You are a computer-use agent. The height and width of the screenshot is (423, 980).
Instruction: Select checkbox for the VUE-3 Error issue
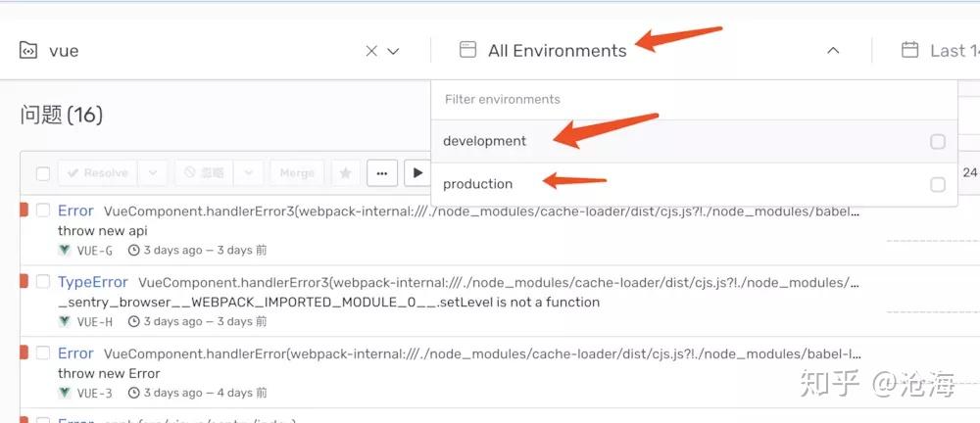tap(43, 352)
